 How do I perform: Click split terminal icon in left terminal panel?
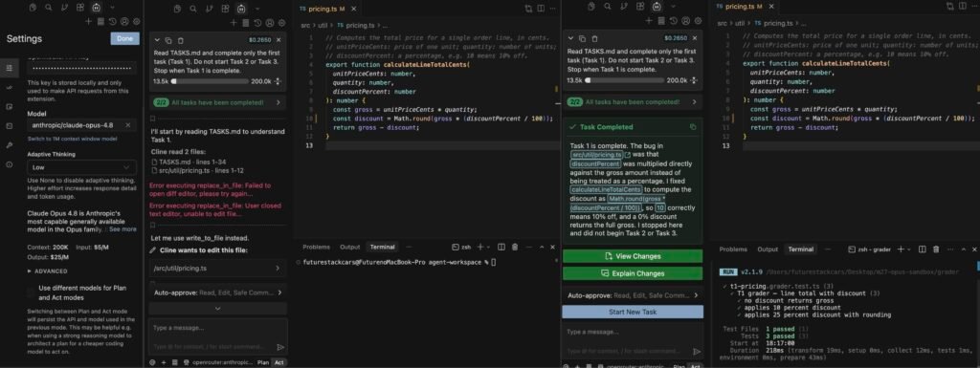(x=501, y=247)
